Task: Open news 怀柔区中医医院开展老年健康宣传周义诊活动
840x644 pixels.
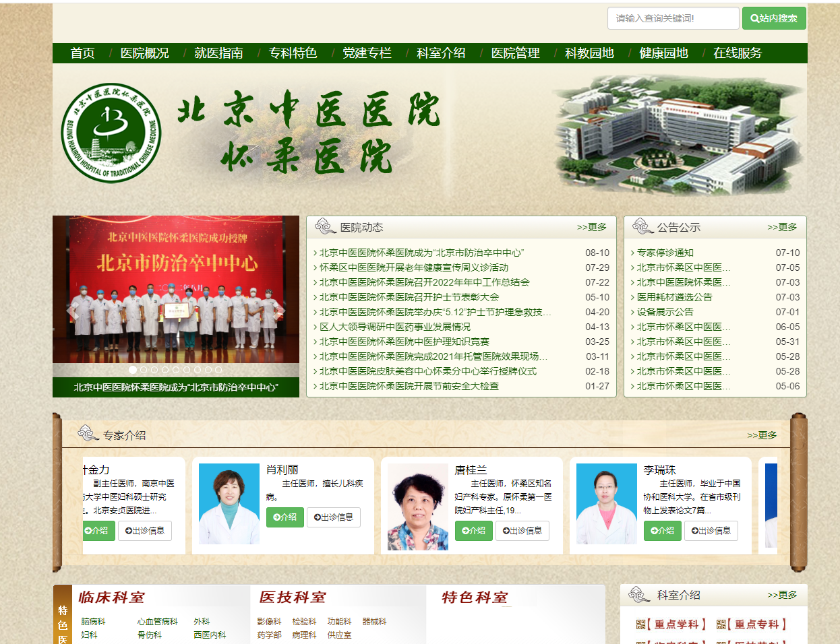Action: [x=414, y=267]
